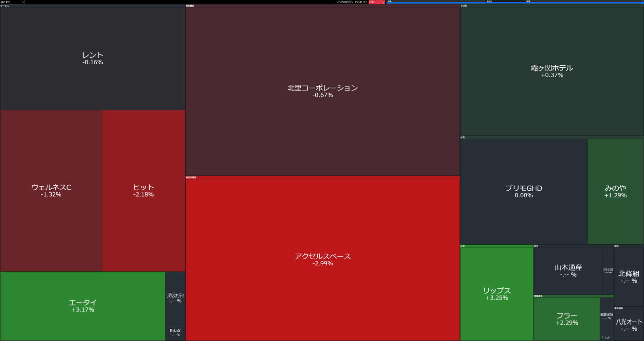Image resolution: width=644 pixels, height=341 pixels.
Task: Click the サービス sector header
Action: (5, 6)
